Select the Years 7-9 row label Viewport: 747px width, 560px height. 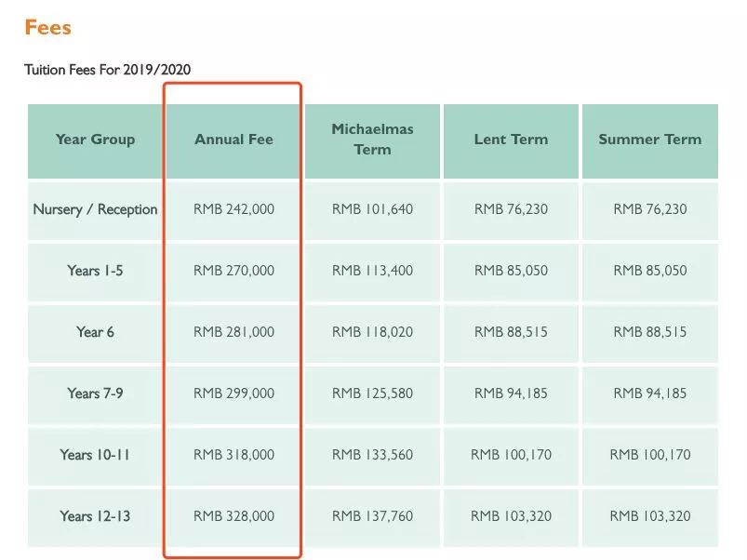tap(95, 393)
